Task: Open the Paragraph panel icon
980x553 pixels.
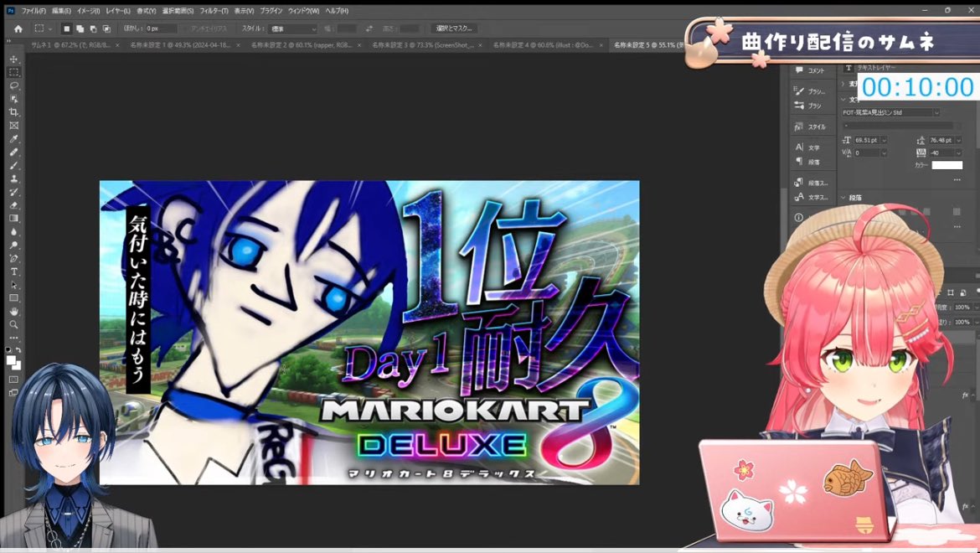Action: coord(799,161)
